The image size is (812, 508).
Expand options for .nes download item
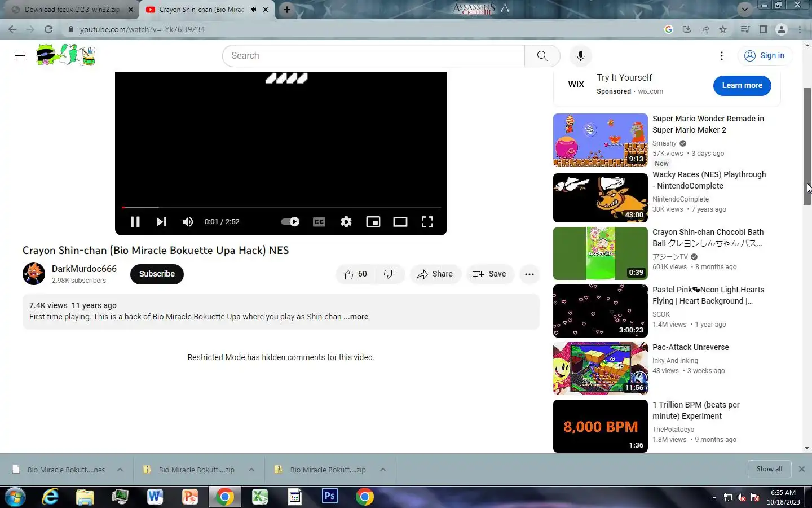point(120,470)
